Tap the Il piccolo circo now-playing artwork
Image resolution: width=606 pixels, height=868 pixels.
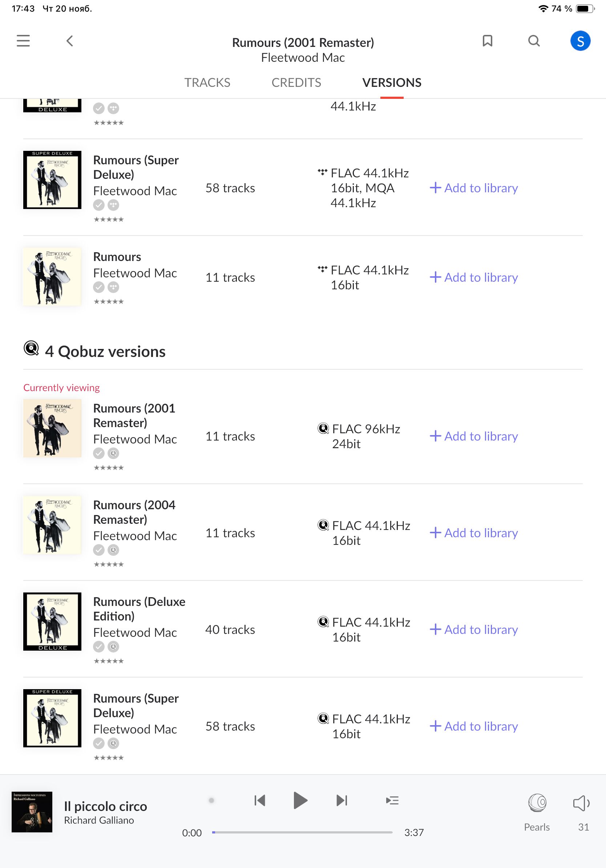click(x=32, y=812)
